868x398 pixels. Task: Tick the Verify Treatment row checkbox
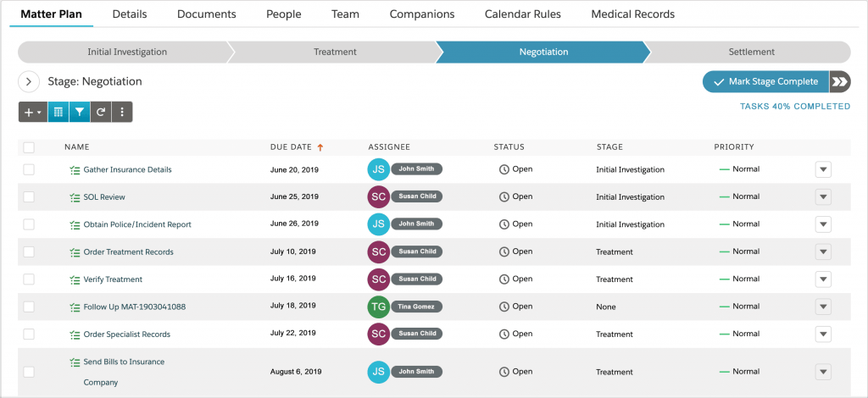pos(29,279)
